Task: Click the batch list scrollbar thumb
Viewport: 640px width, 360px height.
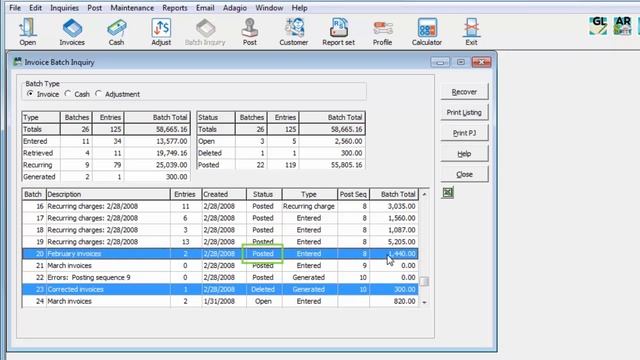Action: [x=424, y=281]
